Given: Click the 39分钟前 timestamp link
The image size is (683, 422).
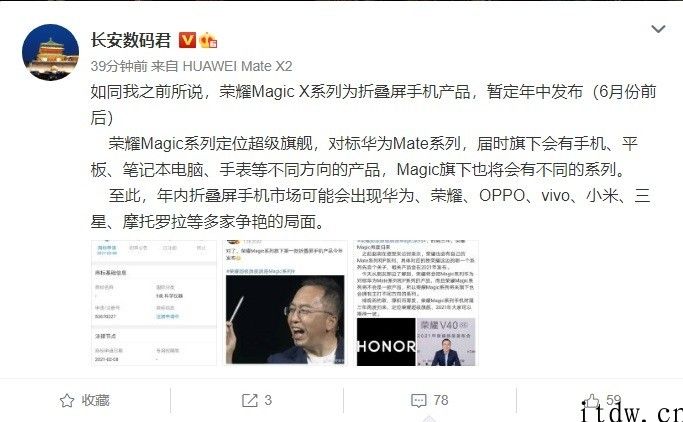Looking at the screenshot, I should pos(118,66).
